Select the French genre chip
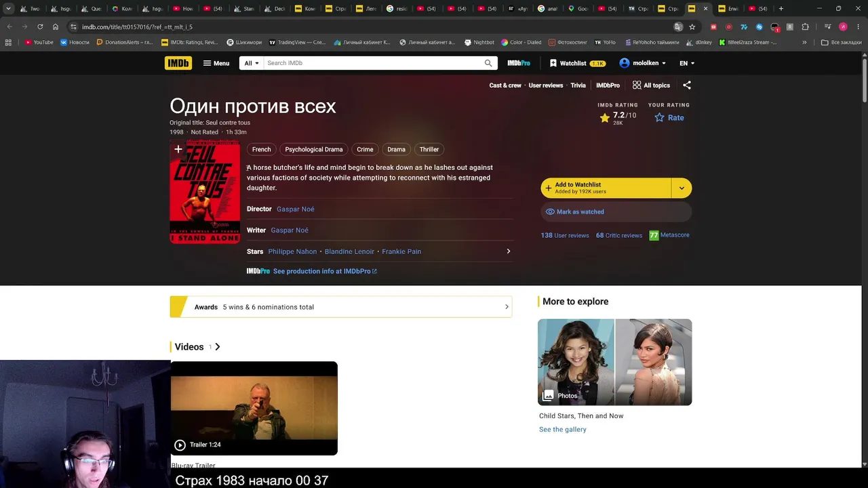This screenshot has width=868, height=488. [x=261, y=149]
